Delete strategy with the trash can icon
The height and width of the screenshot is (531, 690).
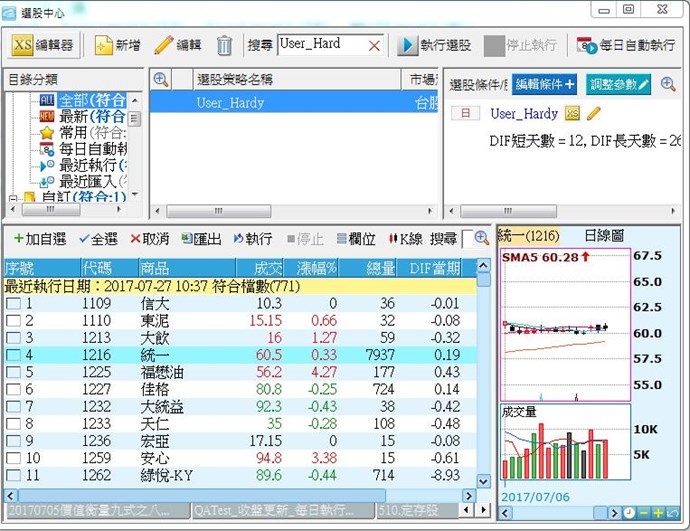tap(225, 45)
